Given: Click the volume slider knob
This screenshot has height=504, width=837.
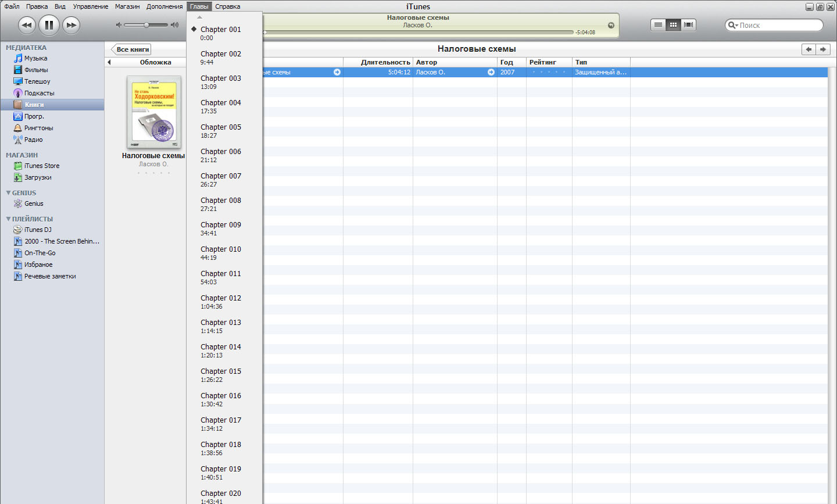Looking at the screenshot, I should click(146, 25).
